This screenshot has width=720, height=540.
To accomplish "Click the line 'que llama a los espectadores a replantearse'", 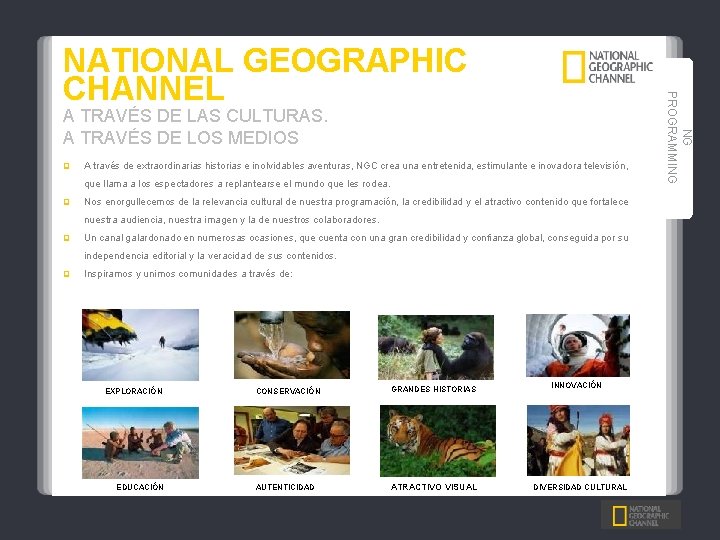I will (237, 184).
